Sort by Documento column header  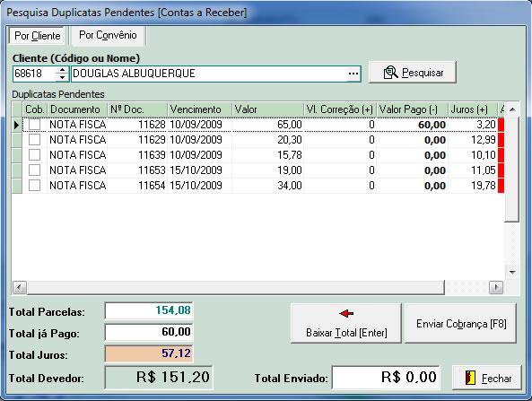pyautogui.click(x=77, y=109)
